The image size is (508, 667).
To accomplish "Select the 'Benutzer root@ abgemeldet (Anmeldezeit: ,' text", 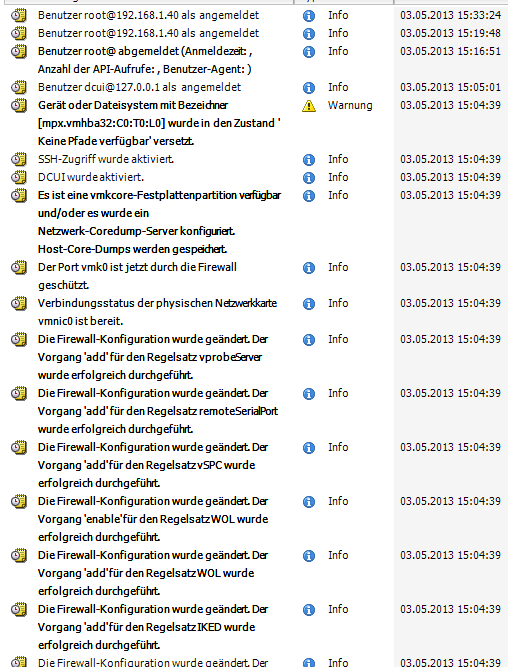I will click(145, 51).
